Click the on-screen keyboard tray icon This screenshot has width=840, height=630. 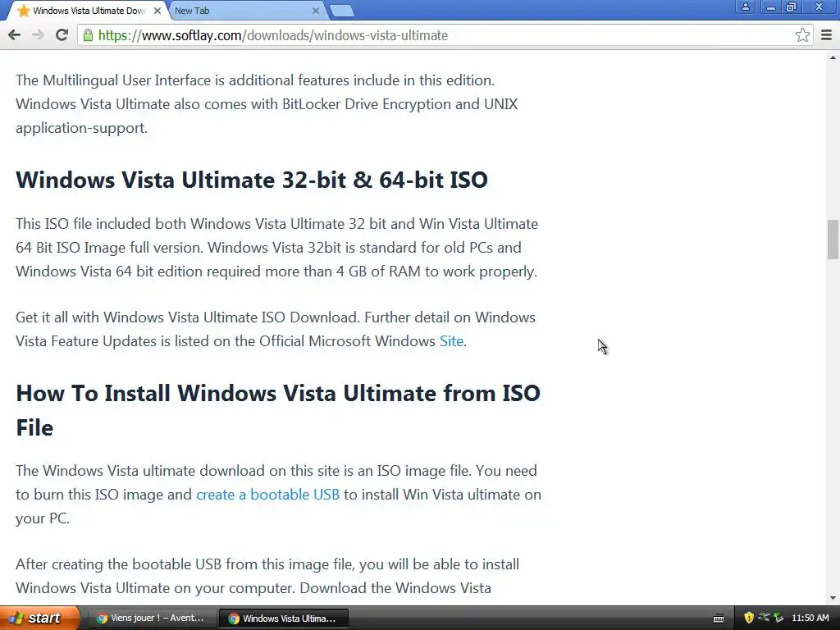click(x=719, y=619)
